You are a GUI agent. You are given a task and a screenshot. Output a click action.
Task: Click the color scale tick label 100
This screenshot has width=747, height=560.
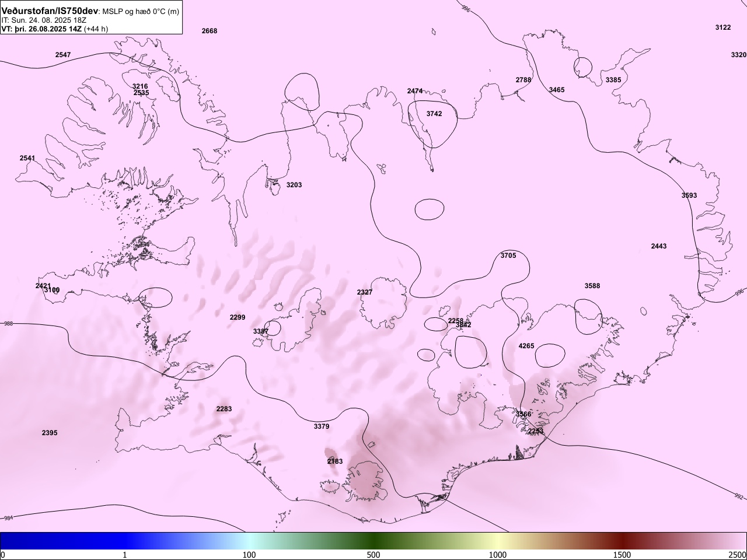coord(249,555)
